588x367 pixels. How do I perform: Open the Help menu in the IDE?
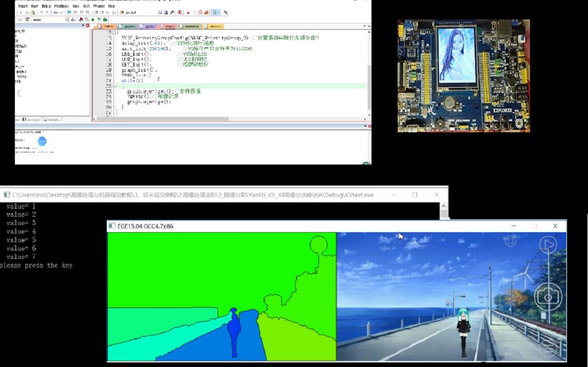(111, 6)
